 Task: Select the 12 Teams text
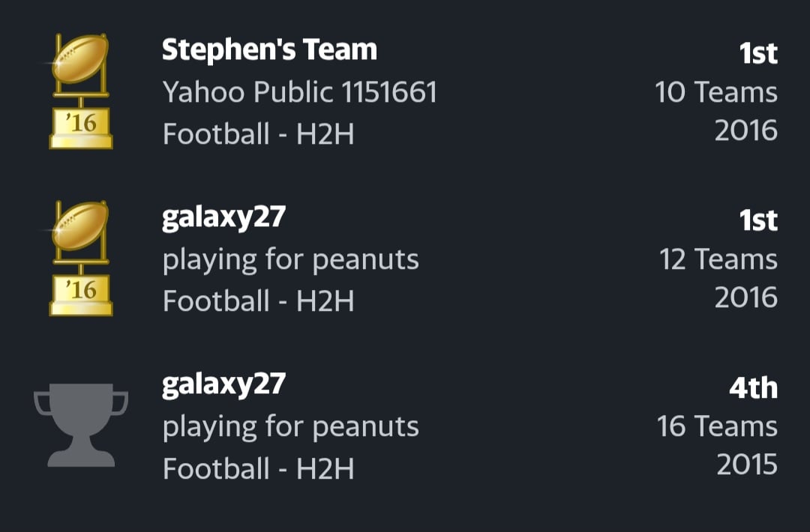point(718,259)
